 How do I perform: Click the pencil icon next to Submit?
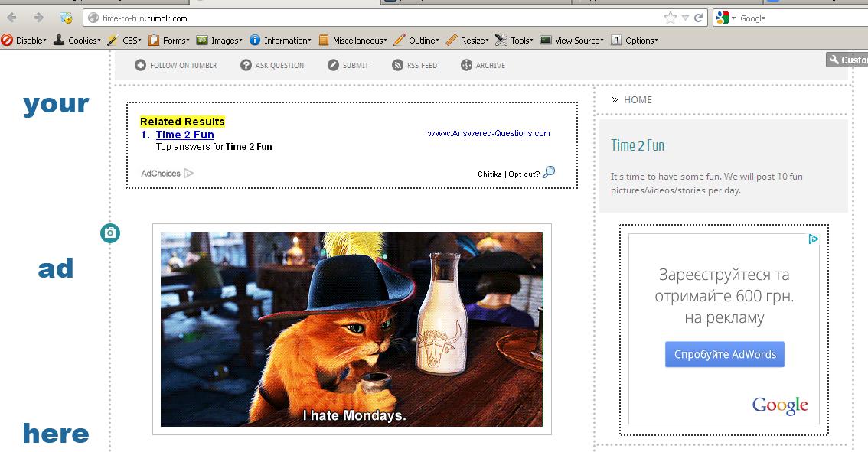click(x=333, y=65)
